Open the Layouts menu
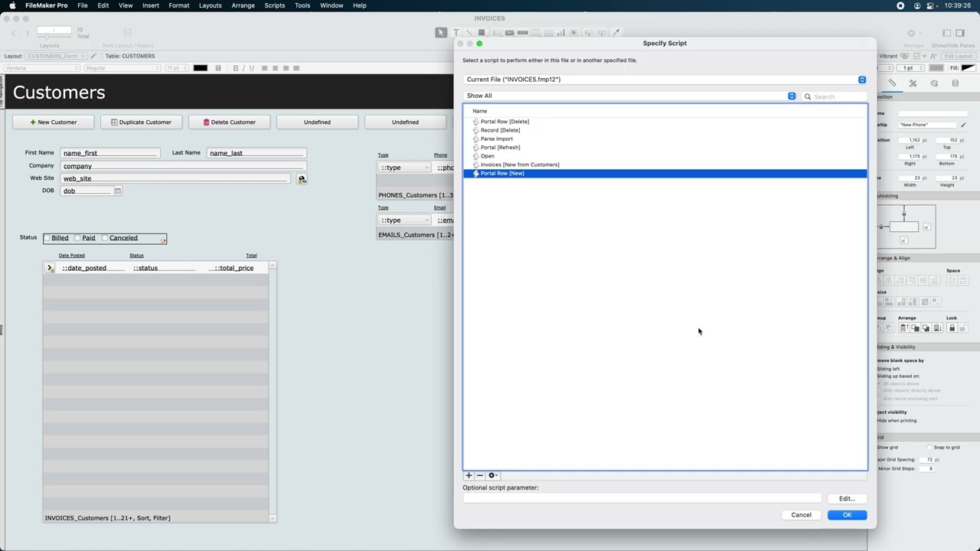 point(210,5)
